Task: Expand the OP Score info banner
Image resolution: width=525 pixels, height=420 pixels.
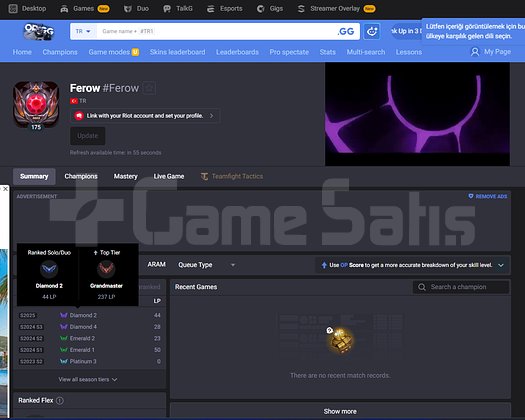Action: 501,265
